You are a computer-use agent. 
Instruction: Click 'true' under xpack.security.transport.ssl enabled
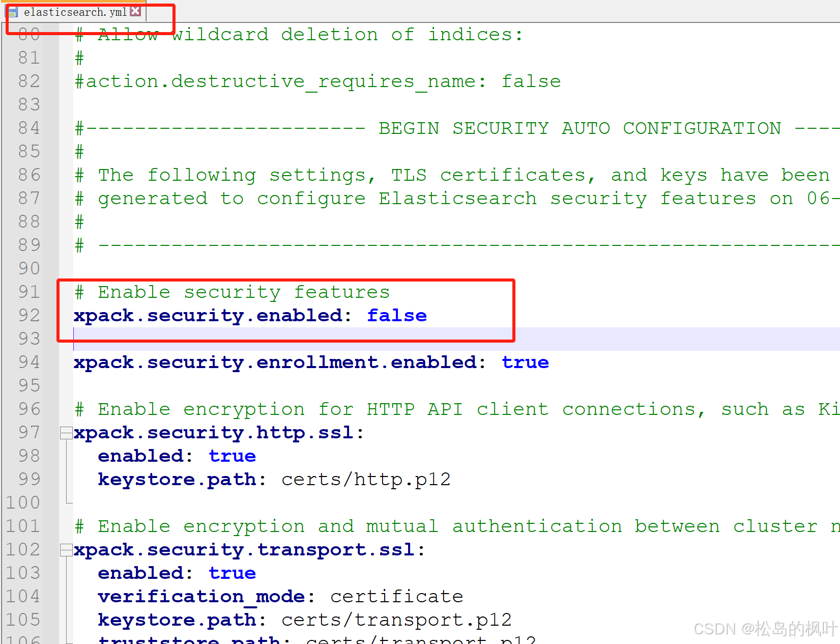(x=232, y=573)
